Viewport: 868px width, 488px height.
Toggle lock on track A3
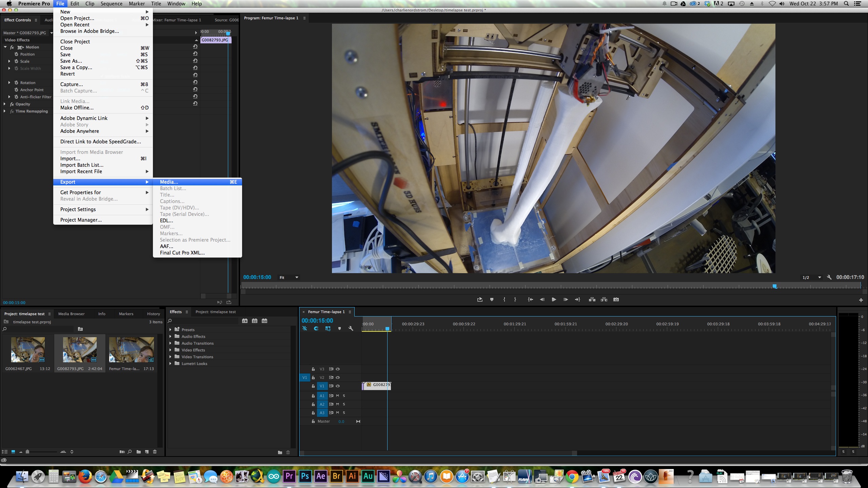coord(313,413)
